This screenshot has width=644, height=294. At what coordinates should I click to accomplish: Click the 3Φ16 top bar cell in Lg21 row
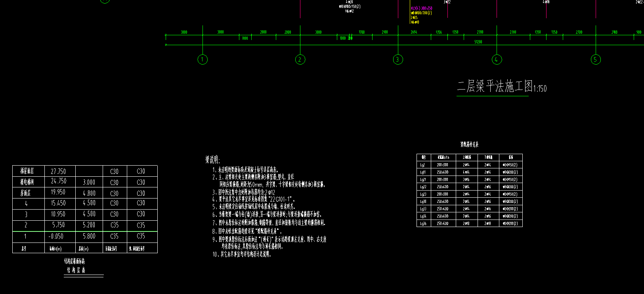click(466, 179)
